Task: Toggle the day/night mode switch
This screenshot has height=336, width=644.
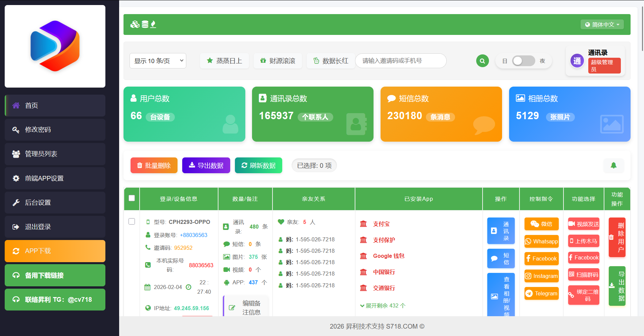Action: pos(523,61)
